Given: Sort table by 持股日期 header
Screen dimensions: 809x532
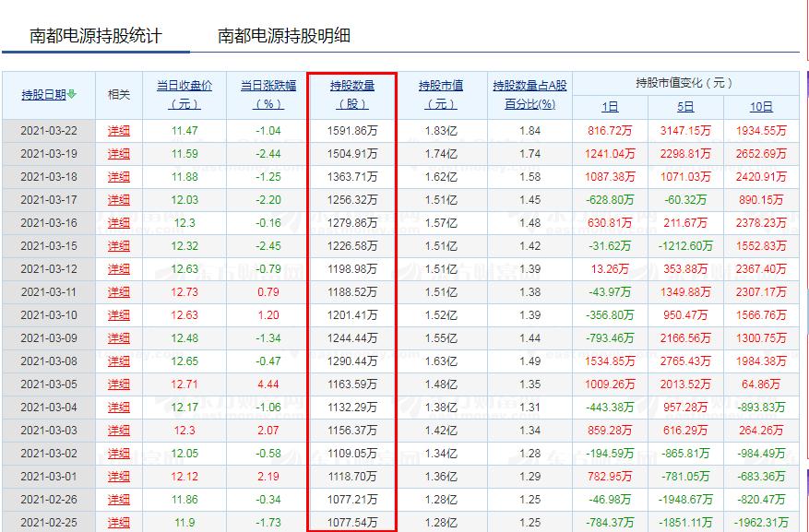Looking at the screenshot, I should pos(44,95).
